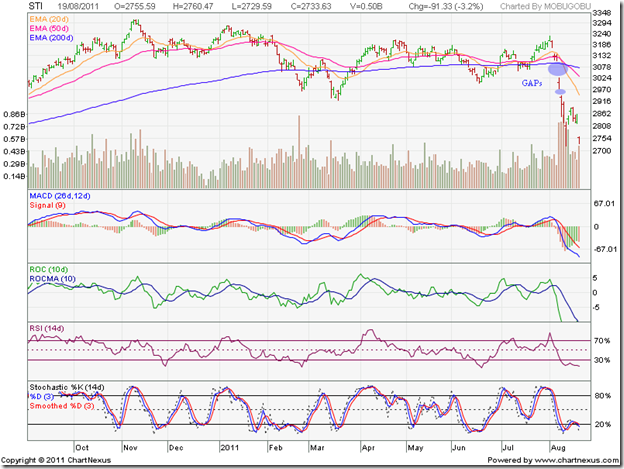Viewport: 624px width, 469px height.
Task: Click the 2700 price axis label
Action: [601, 151]
